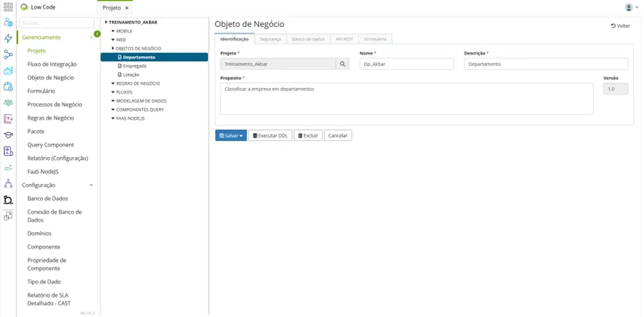Click the Executar DDL button
Image resolution: width=644 pixels, height=317 pixels.
click(270, 135)
